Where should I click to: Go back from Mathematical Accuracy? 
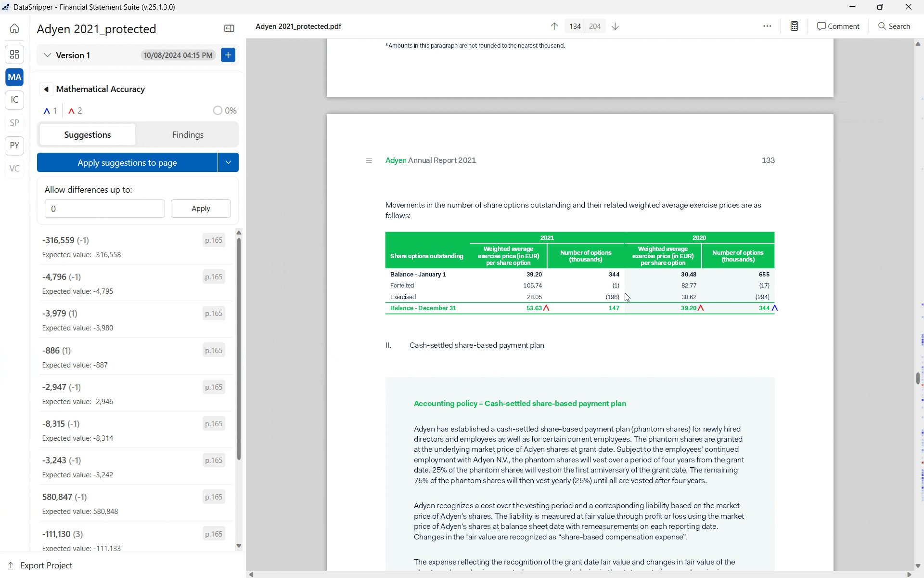(x=46, y=89)
